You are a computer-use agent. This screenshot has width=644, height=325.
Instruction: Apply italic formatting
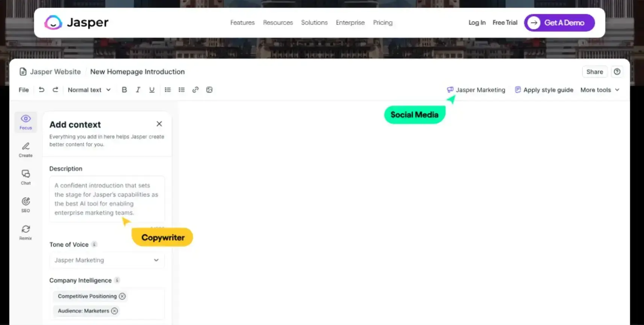[138, 90]
